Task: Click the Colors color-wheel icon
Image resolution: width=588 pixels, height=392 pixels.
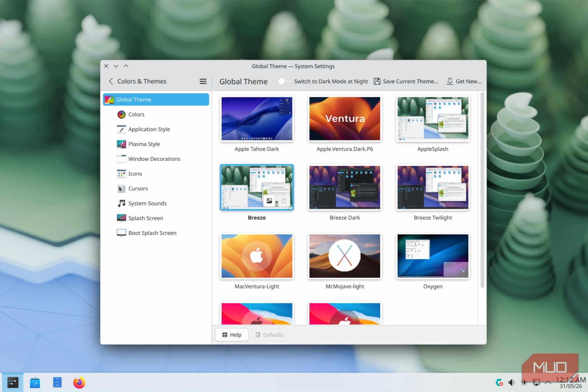Action: click(x=121, y=115)
